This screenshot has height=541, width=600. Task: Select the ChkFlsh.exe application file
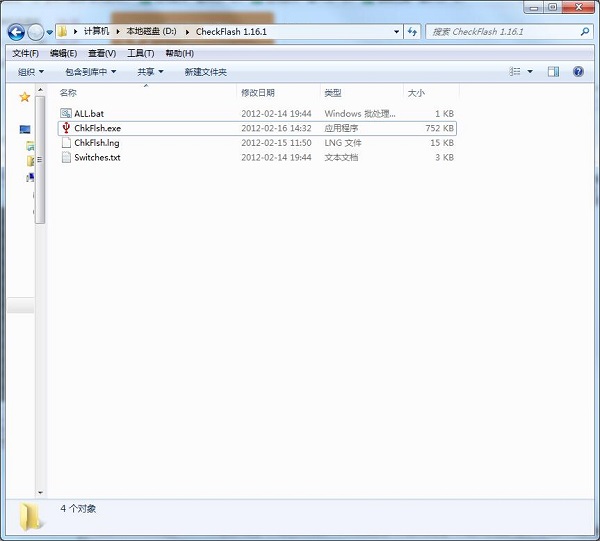tap(97, 128)
